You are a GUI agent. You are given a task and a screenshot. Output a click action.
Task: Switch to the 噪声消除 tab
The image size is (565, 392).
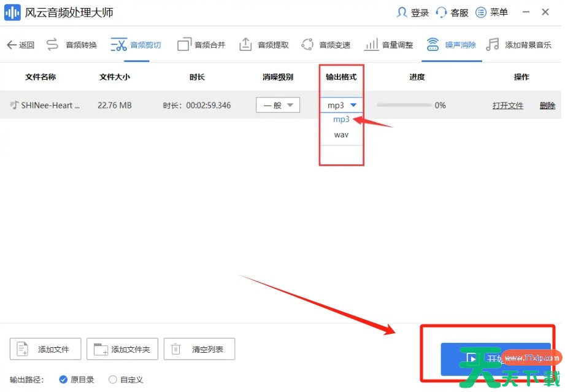pyautogui.click(x=452, y=45)
